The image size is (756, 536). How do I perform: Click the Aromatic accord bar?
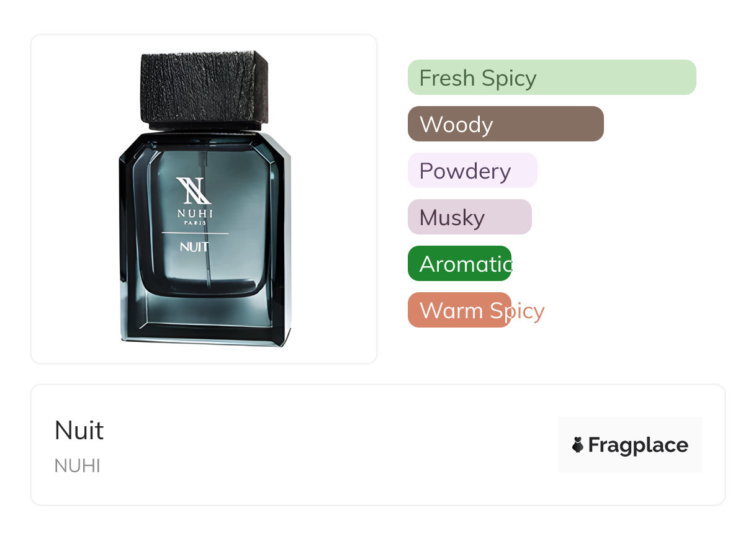[459, 264]
